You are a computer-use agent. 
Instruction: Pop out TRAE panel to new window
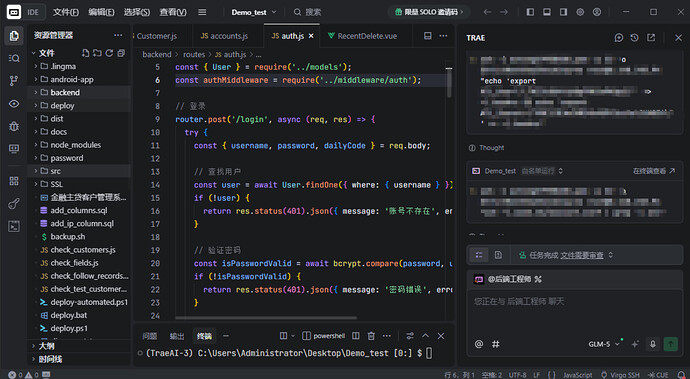(x=651, y=38)
